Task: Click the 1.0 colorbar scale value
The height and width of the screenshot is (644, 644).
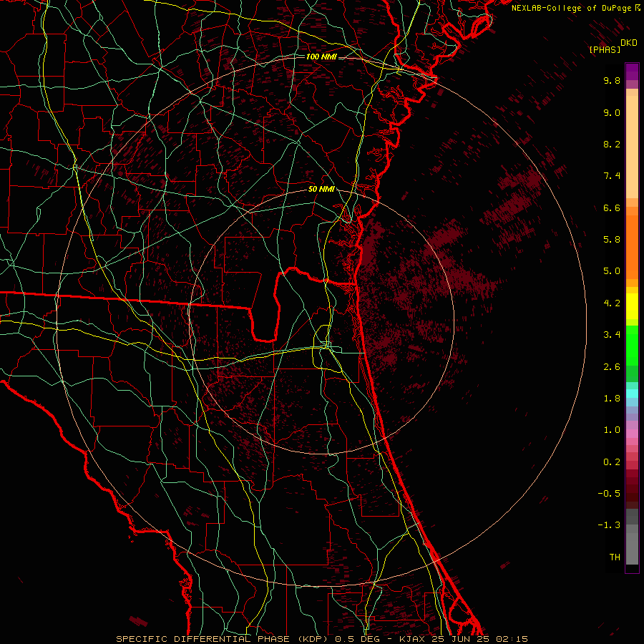Action: pyautogui.click(x=612, y=430)
